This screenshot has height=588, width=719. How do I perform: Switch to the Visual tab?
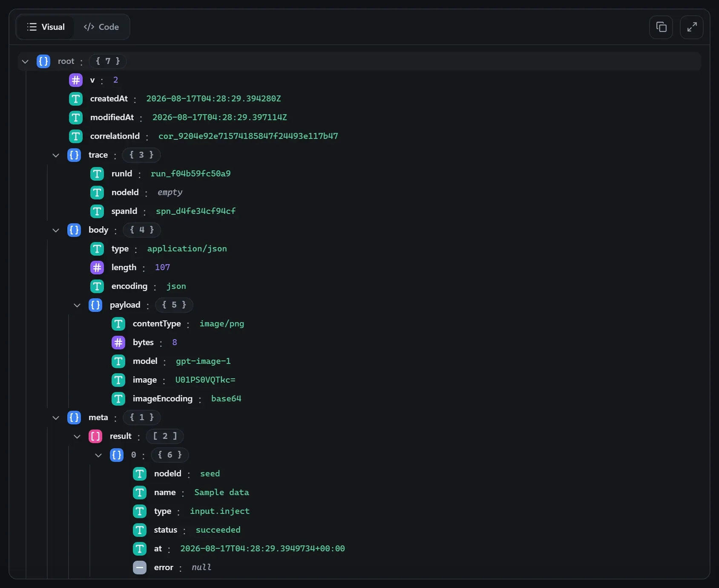[46, 27]
